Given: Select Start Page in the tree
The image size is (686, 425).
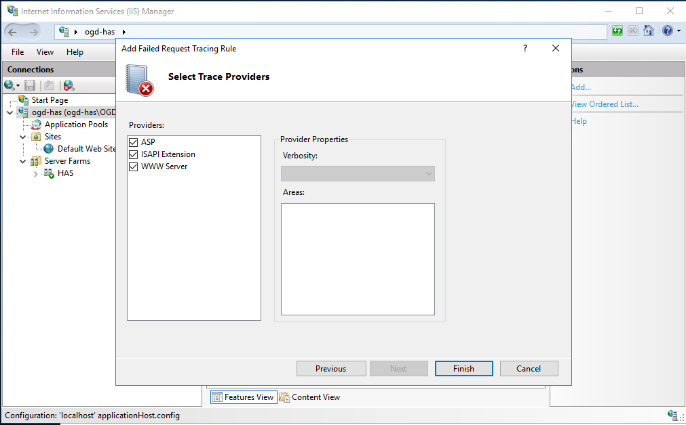Looking at the screenshot, I should click(x=50, y=100).
